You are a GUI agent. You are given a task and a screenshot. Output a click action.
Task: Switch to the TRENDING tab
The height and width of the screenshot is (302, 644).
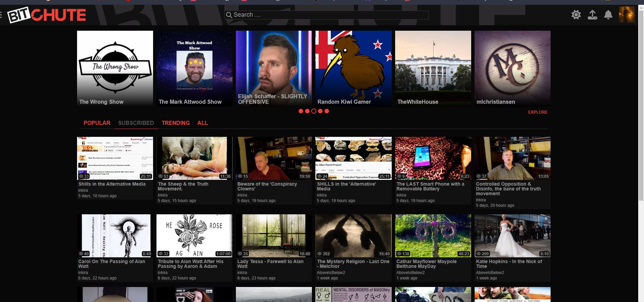[176, 123]
